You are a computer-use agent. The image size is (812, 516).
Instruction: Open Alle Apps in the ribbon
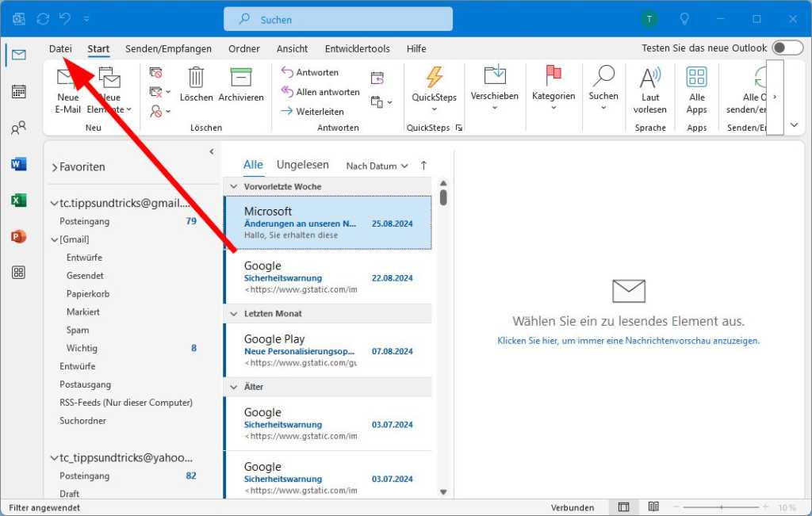(x=696, y=78)
